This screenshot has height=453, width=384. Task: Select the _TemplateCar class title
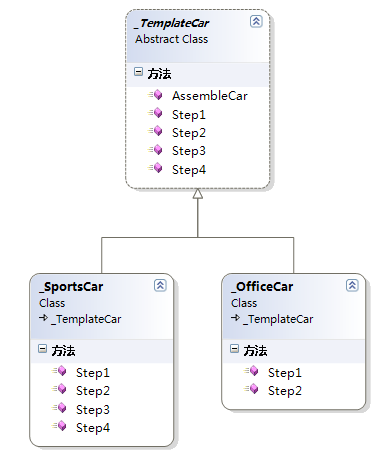click(172, 23)
